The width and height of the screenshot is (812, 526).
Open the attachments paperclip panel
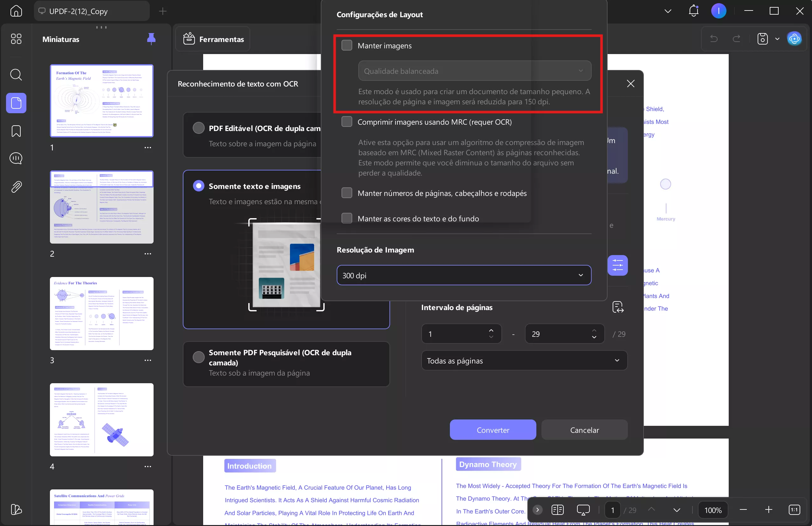pos(16,187)
